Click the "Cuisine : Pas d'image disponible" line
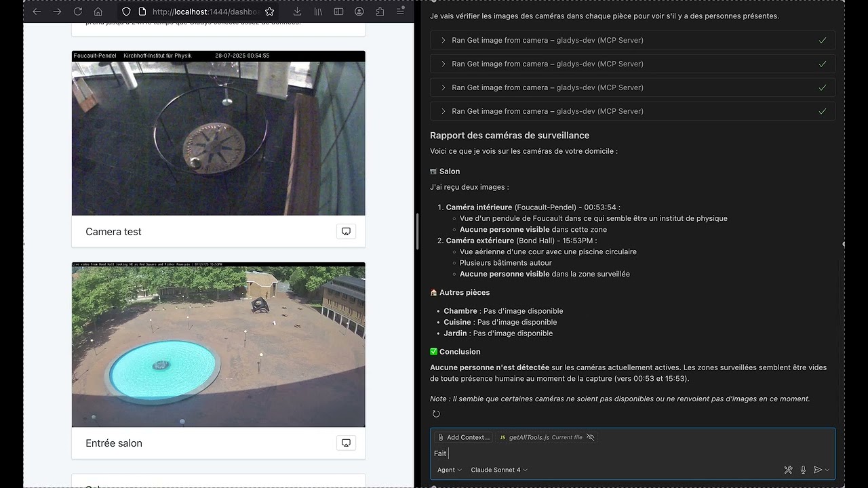Screen dimensions: 868x488 pos(500,322)
